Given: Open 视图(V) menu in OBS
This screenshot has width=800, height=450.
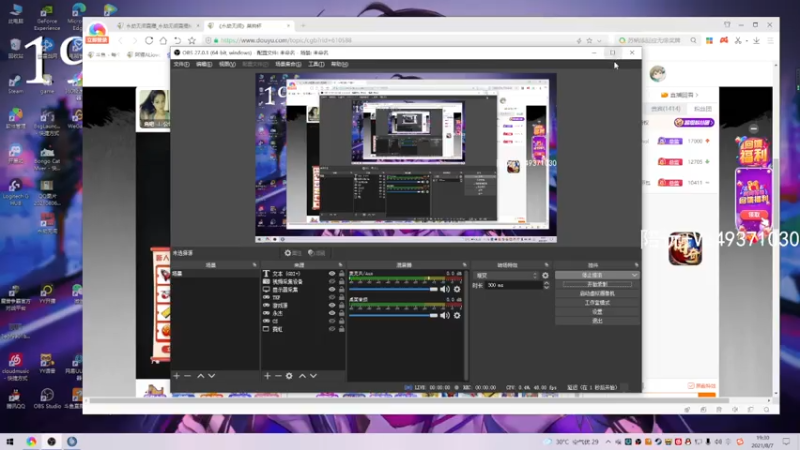Looking at the screenshot, I should pos(227,64).
